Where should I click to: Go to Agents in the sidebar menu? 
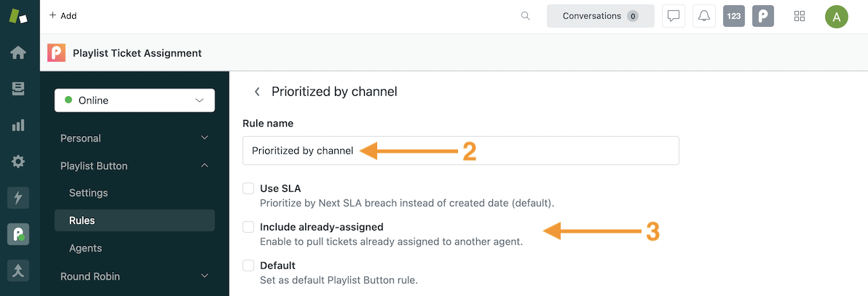point(85,248)
